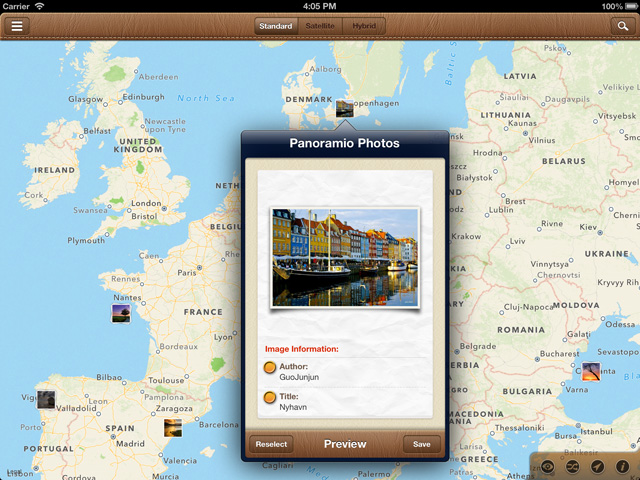Open the search magnifier

(x=622, y=26)
